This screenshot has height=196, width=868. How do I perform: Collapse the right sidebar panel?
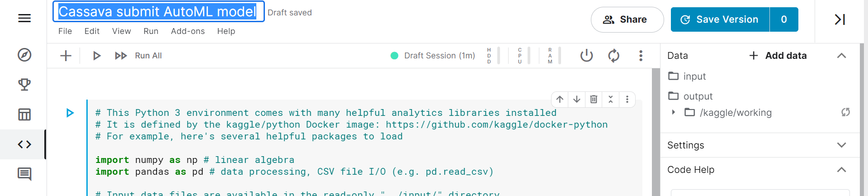840,19
